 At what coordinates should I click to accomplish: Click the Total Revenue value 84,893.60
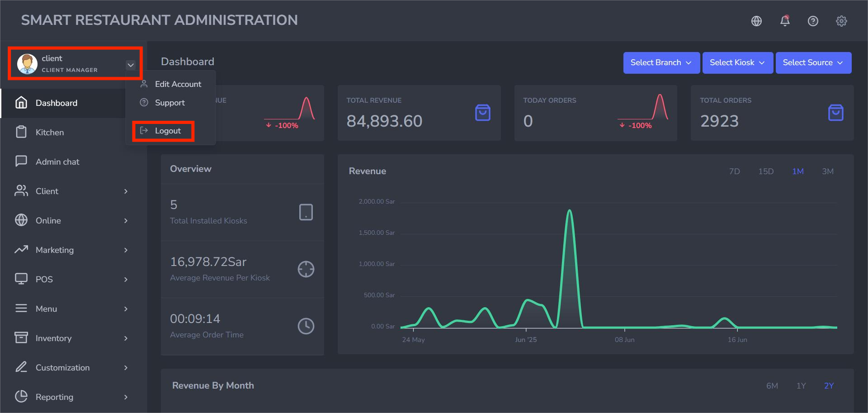point(384,121)
